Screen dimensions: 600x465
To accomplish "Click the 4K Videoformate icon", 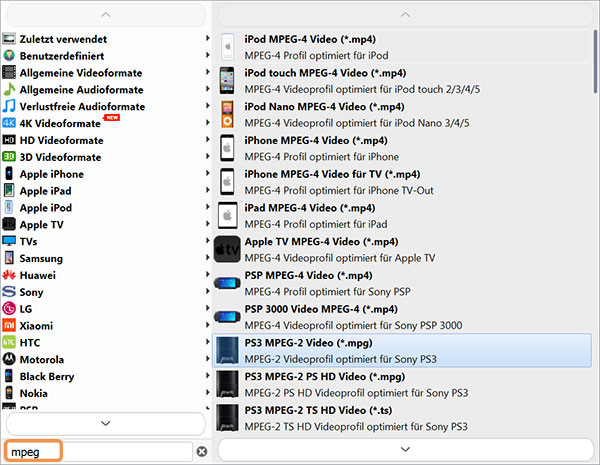I will [9, 123].
